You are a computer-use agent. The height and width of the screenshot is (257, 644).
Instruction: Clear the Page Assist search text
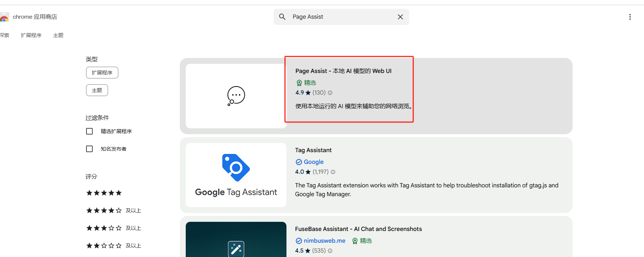click(x=400, y=17)
